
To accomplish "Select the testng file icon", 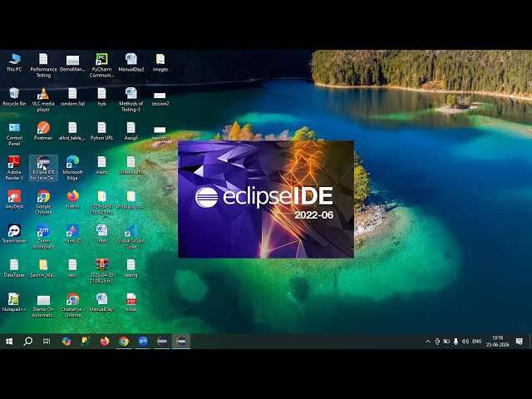I will (131, 268).
